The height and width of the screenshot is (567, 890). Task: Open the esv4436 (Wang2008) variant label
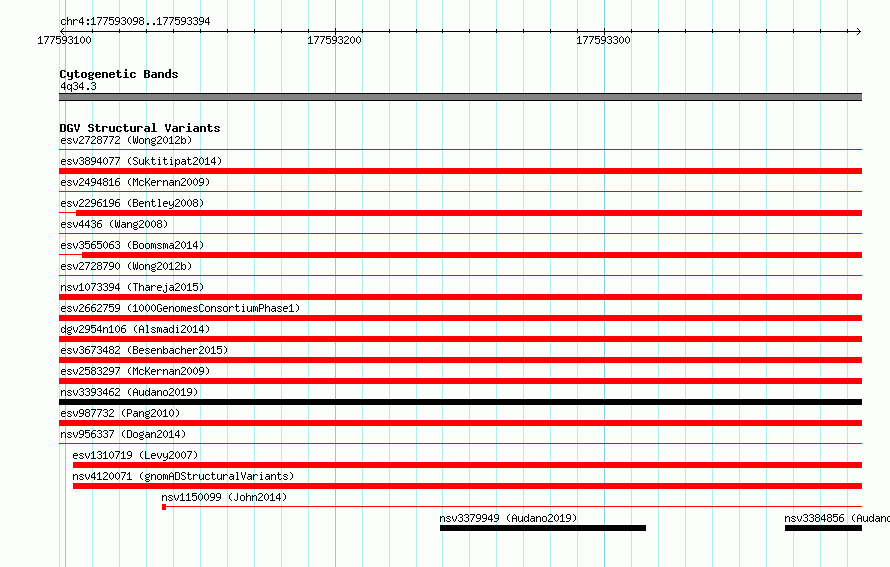114,224
